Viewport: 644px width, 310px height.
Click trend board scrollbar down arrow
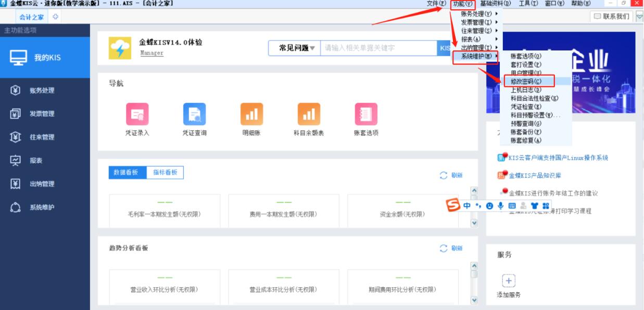pyautogui.click(x=474, y=300)
